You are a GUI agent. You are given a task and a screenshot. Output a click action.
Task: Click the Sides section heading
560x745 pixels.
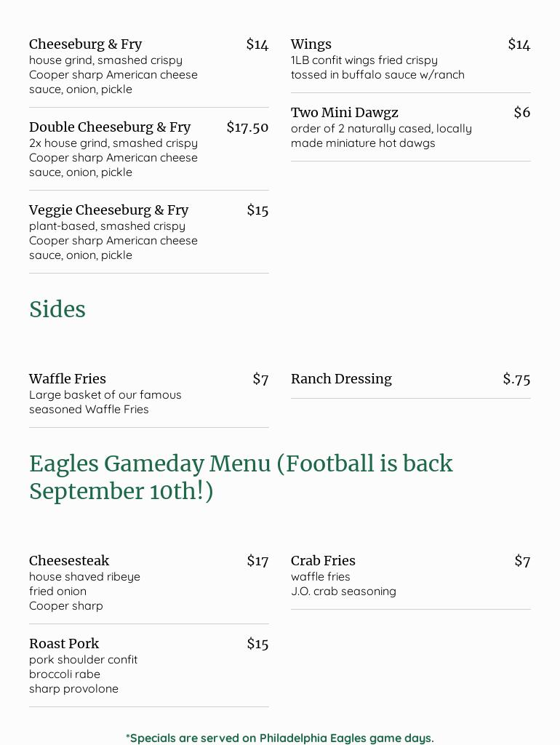pyautogui.click(x=57, y=309)
